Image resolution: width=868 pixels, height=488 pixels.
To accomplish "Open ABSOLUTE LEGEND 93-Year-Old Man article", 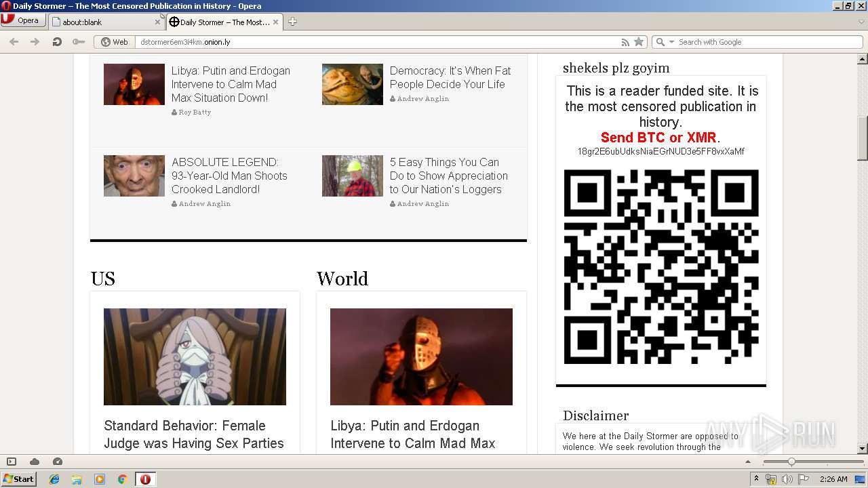I will click(229, 176).
